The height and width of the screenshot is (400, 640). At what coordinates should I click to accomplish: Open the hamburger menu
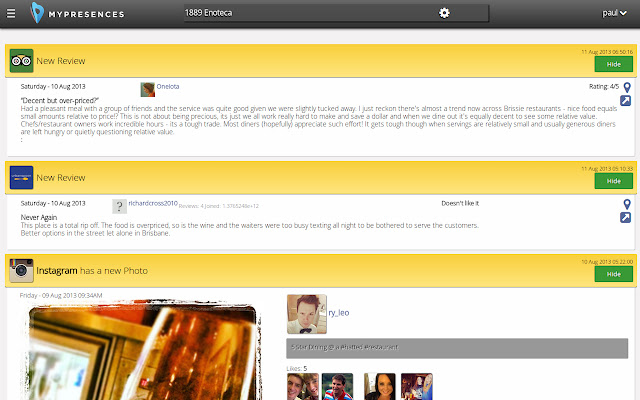click(x=14, y=13)
